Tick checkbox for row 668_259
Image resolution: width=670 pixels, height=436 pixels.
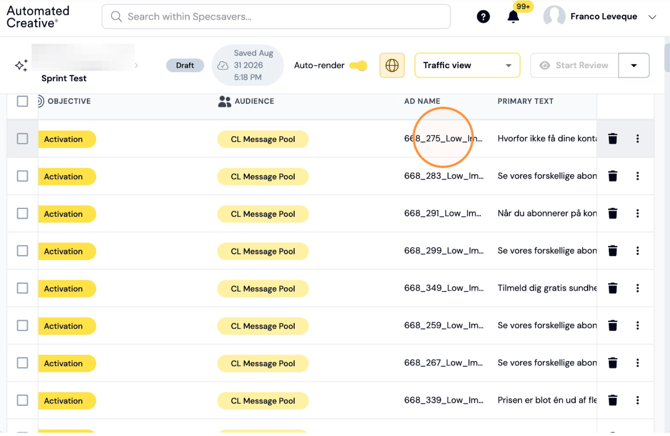coord(22,325)
